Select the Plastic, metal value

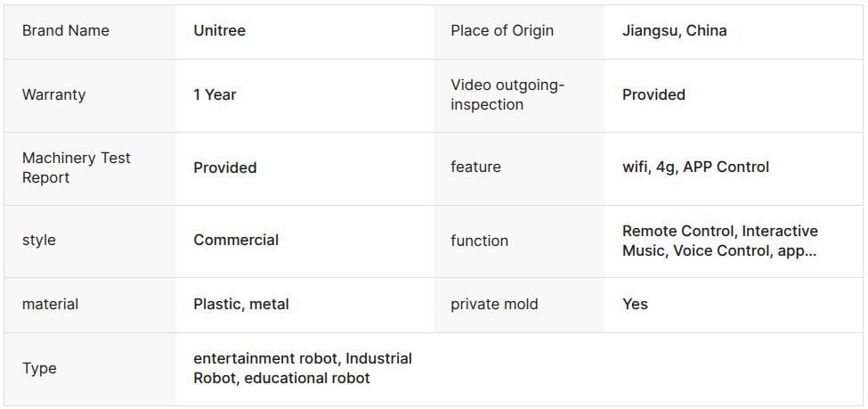coord(241,305)
